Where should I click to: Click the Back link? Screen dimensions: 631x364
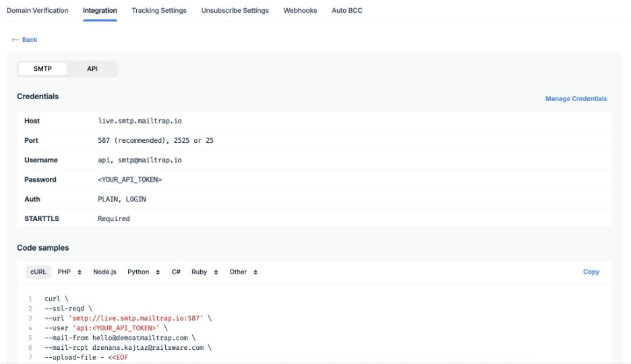[x=24, y=39]
